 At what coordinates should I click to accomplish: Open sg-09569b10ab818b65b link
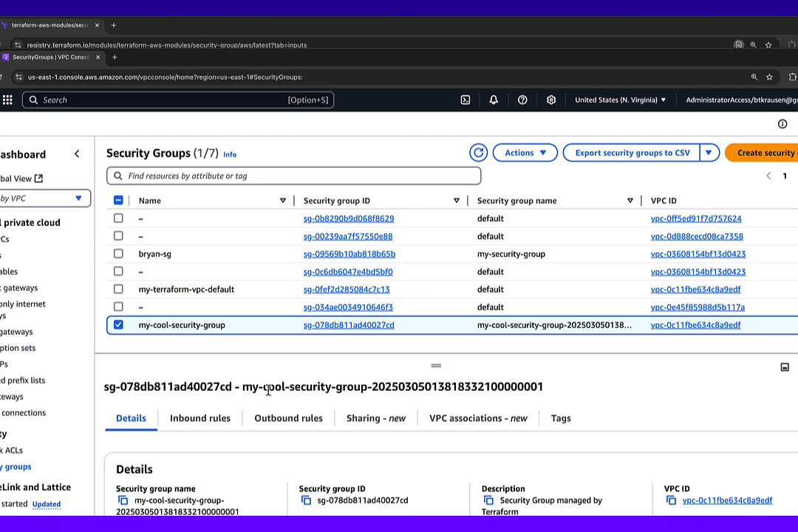tap(349, 253)
